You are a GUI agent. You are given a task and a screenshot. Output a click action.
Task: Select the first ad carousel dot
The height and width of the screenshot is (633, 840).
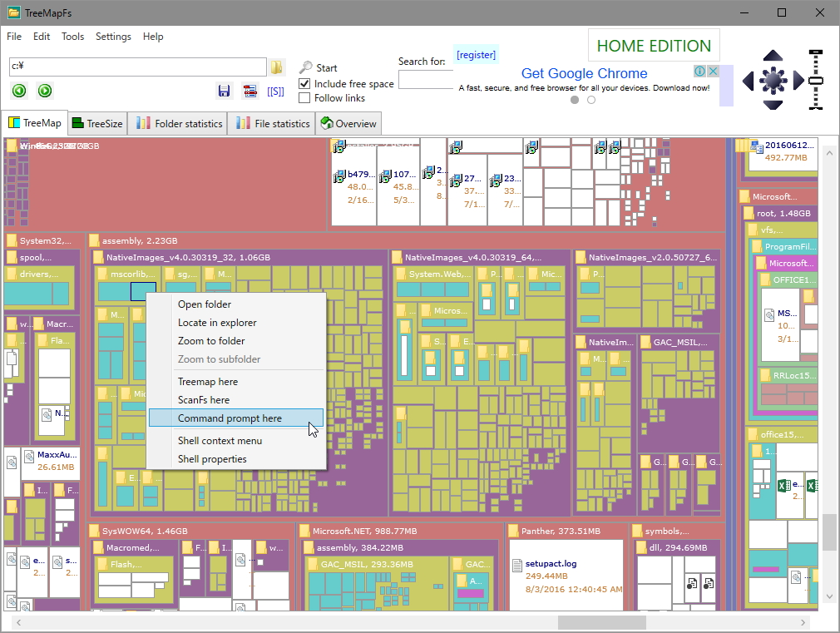point(575,100)
